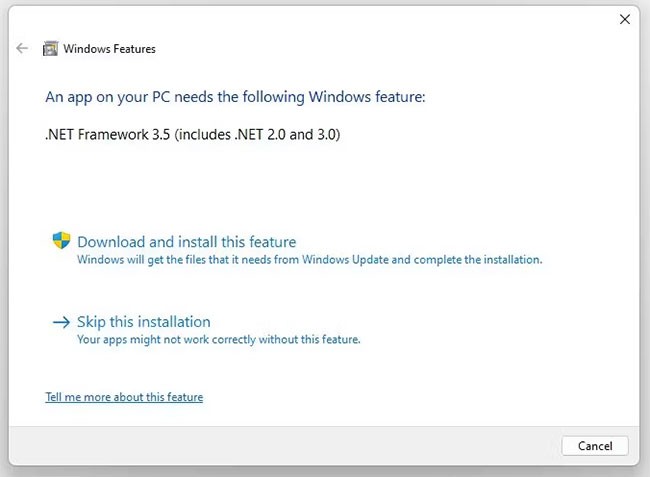This screenshot has width=650, height=477.
Task: Click the shield icon beside Download option
Action: tap(61, 241)
